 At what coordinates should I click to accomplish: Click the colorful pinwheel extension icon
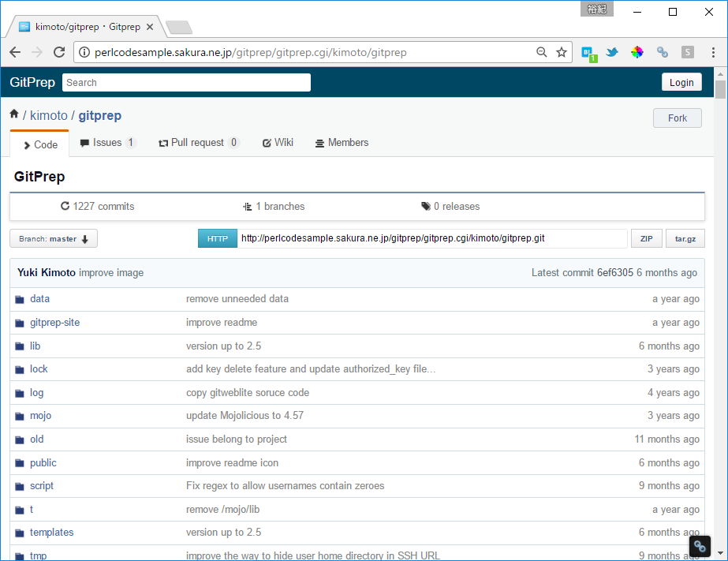click(x=637, y=52)
